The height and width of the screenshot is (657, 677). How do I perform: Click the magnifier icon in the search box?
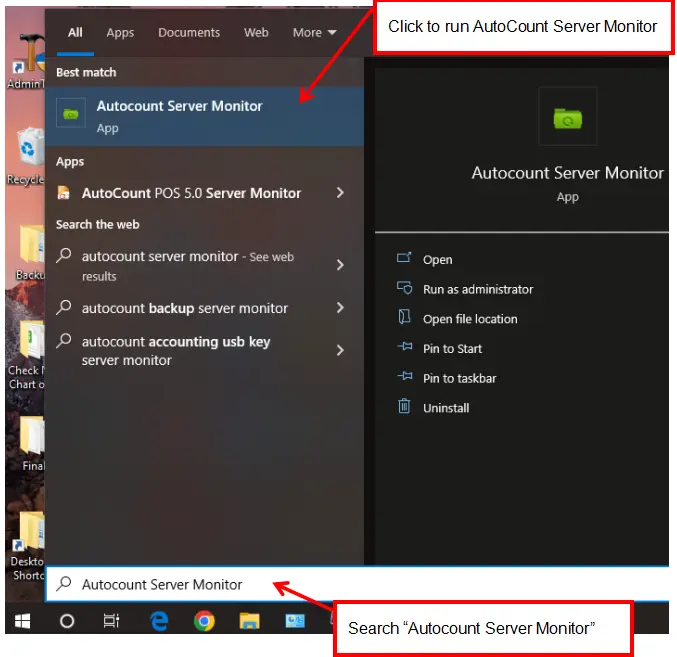point(64,584)
